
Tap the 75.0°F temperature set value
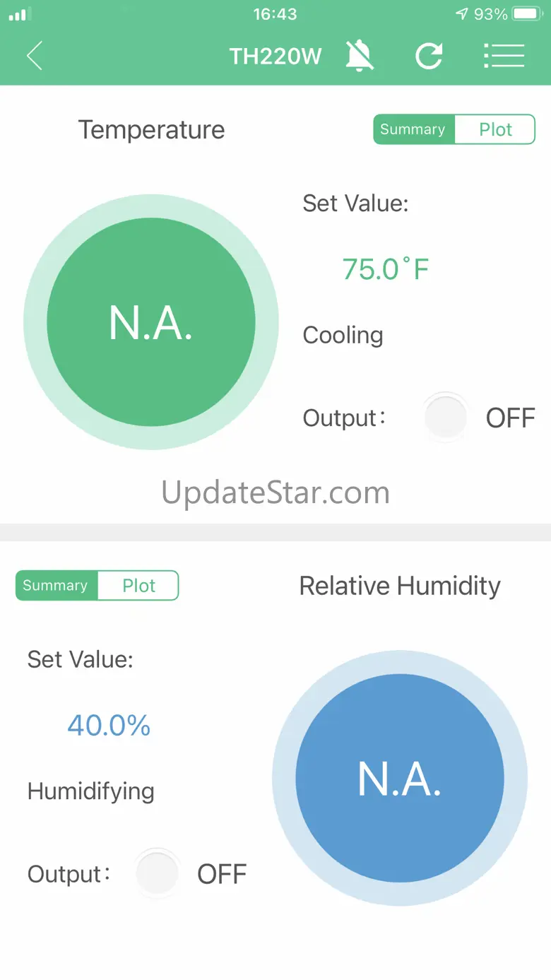point(386,269)
